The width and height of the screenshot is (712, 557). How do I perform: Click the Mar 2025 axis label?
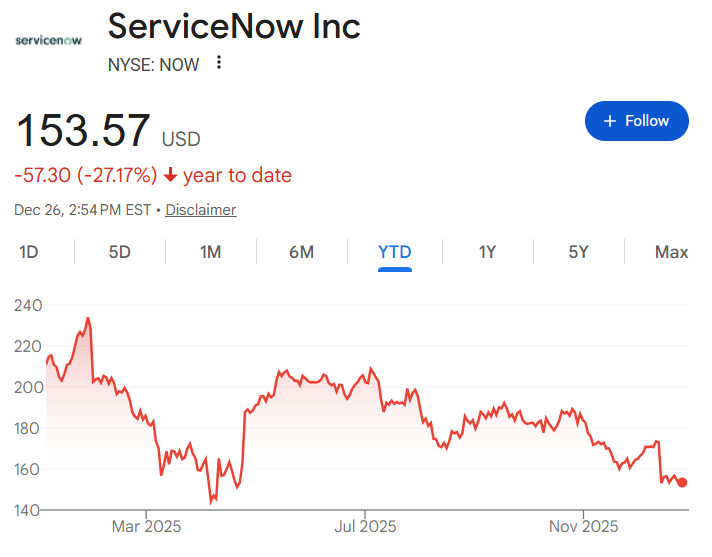(145, 526)
